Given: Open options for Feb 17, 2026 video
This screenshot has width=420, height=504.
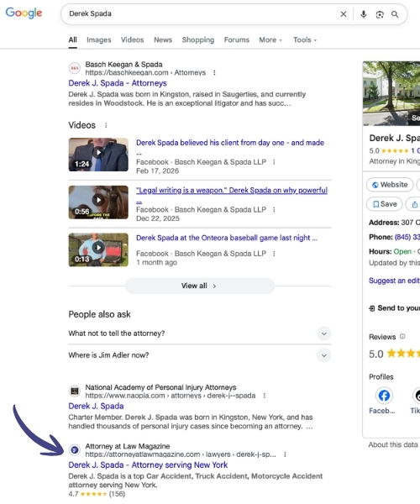Looking at the screenshot, I should pyautogui.click(x=274, y=162).
